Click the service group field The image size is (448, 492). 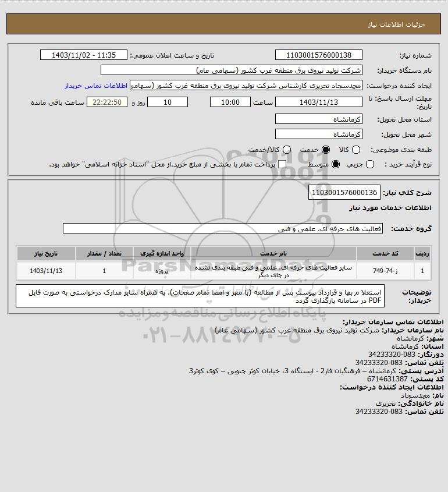tap(223, 229)
